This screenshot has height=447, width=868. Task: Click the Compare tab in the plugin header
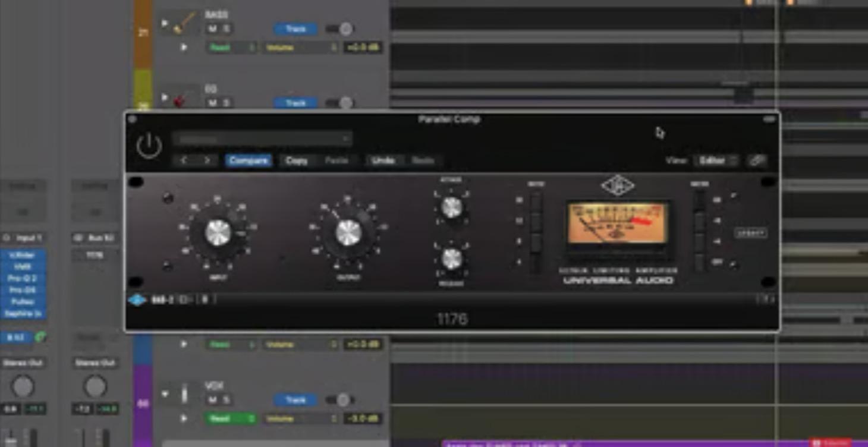248,160
